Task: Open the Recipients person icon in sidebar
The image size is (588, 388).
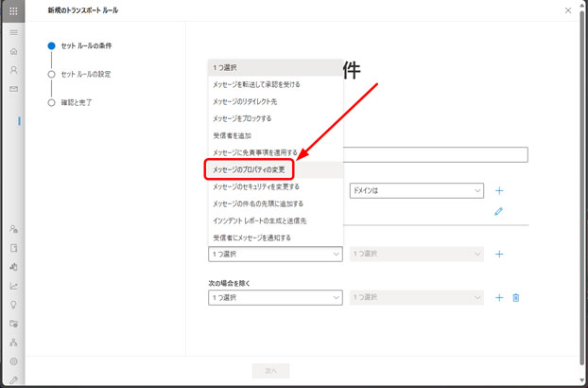Action: pos(13,70)
